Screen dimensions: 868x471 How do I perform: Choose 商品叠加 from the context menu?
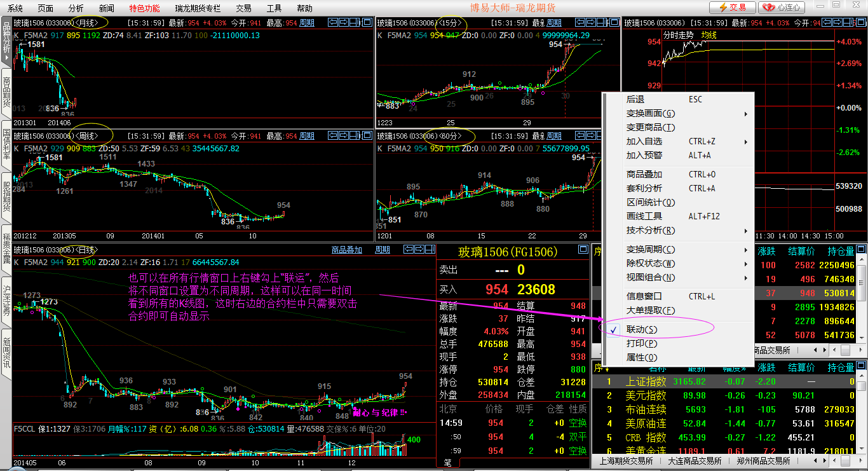pos(644,174)
